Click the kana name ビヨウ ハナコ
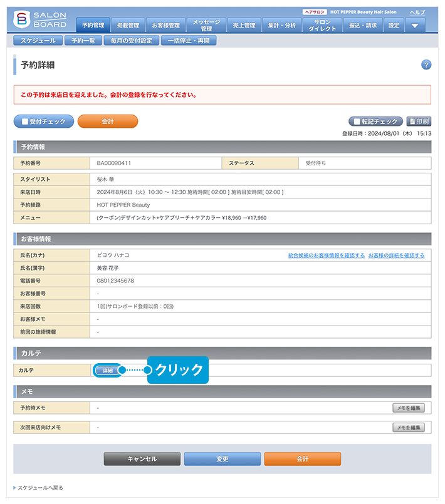Image resolution: width=445 pixels, height=504 pixels. pyautogui.click(x=113, y=255)
